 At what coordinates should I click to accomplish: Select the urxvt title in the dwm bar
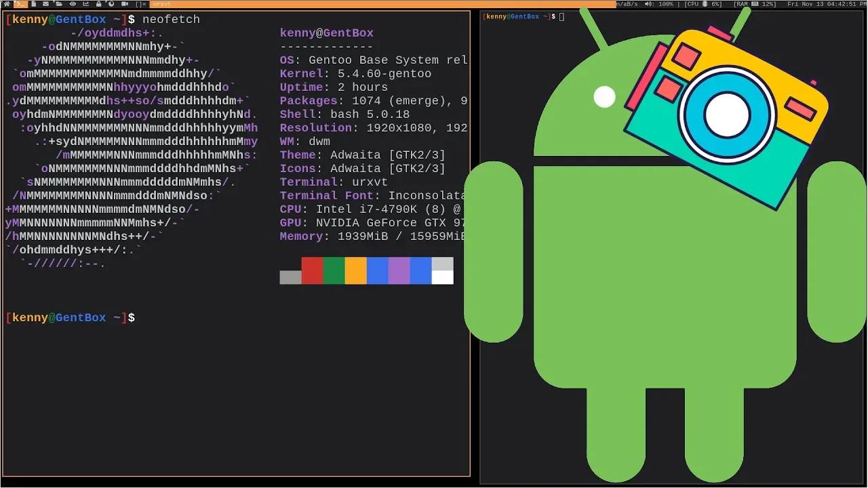[x=162, y=3]
